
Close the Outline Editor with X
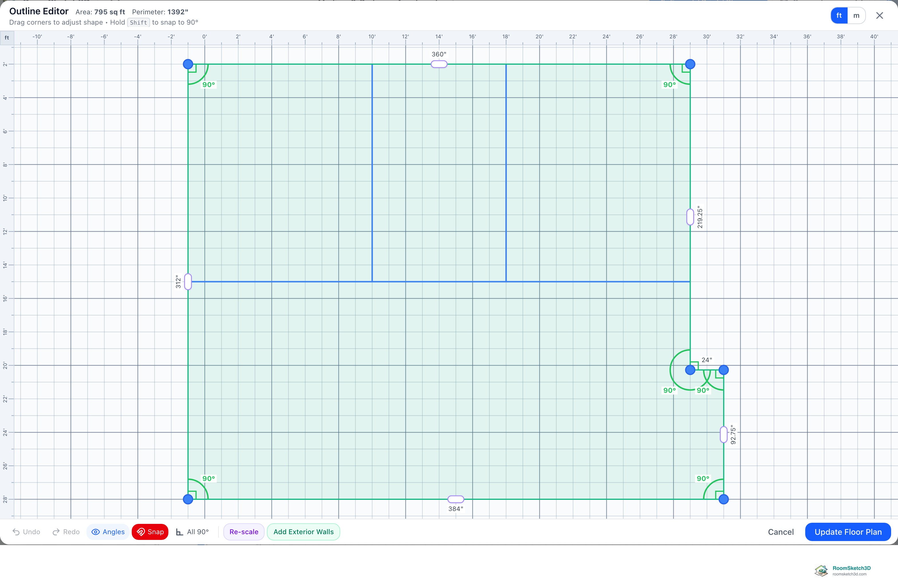pyautogui.click(x=879, y=15)
